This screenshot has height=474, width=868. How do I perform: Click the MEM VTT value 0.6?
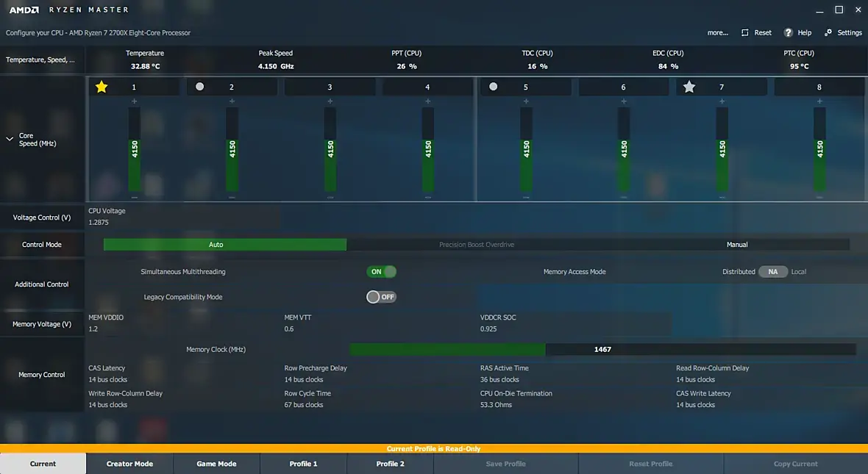(x=289, y=329)
